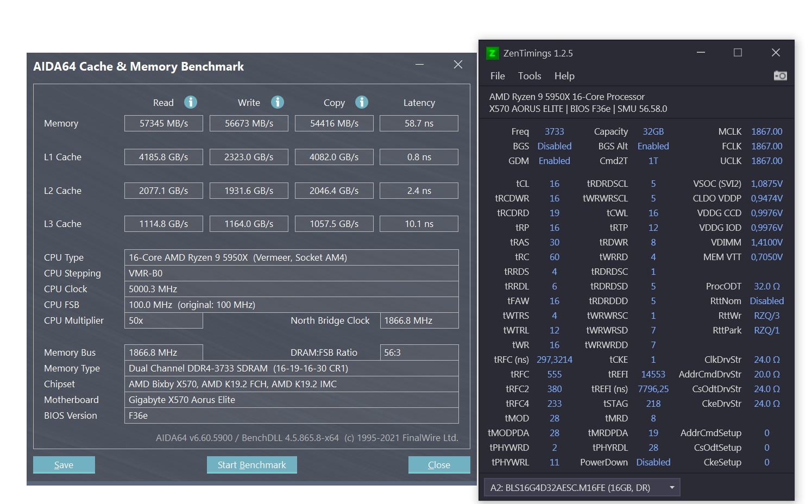The height and width of the screenshot is (504, 812).
Task: Click the Copy info icon in AIDA64
Action: [x=362, y=102]
